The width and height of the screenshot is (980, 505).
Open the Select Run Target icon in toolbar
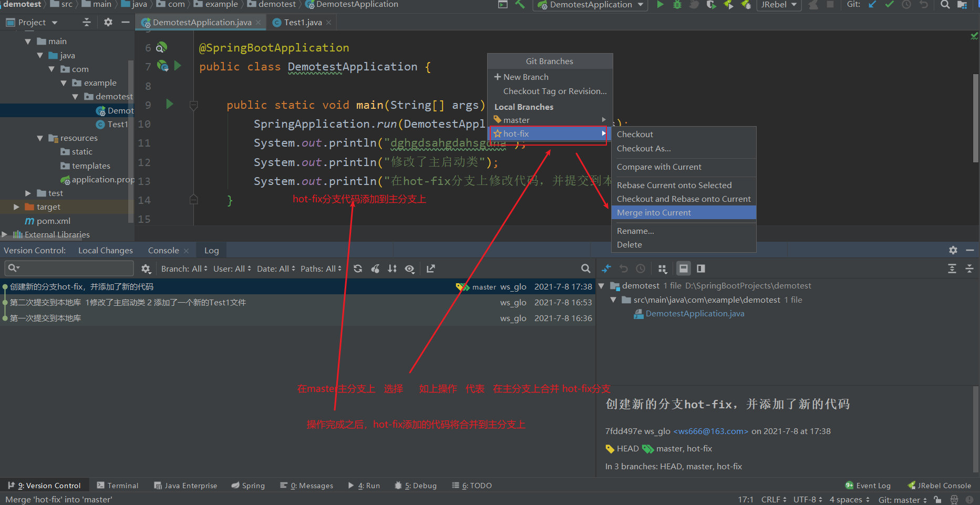pyautogui.click(x=503, y=5)
